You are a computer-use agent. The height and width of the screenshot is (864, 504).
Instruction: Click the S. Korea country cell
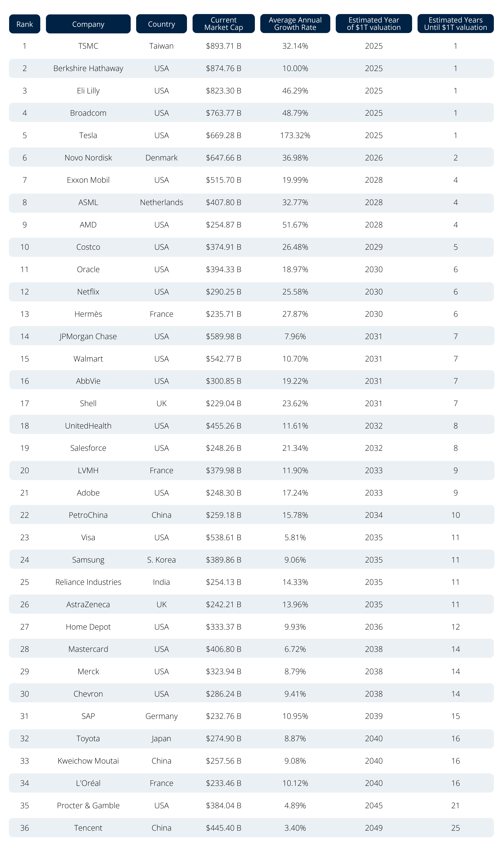[161, 560]
